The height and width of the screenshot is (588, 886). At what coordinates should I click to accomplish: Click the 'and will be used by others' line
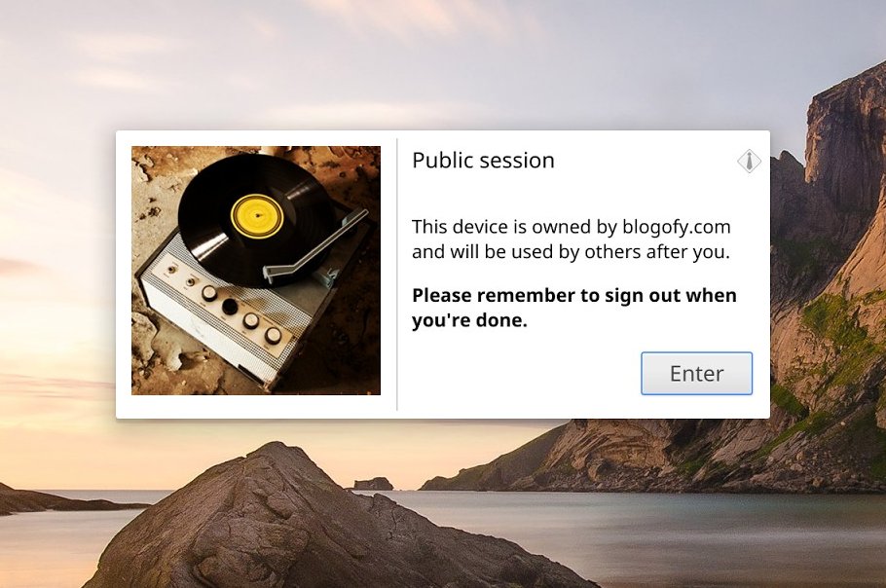(571, 251)
